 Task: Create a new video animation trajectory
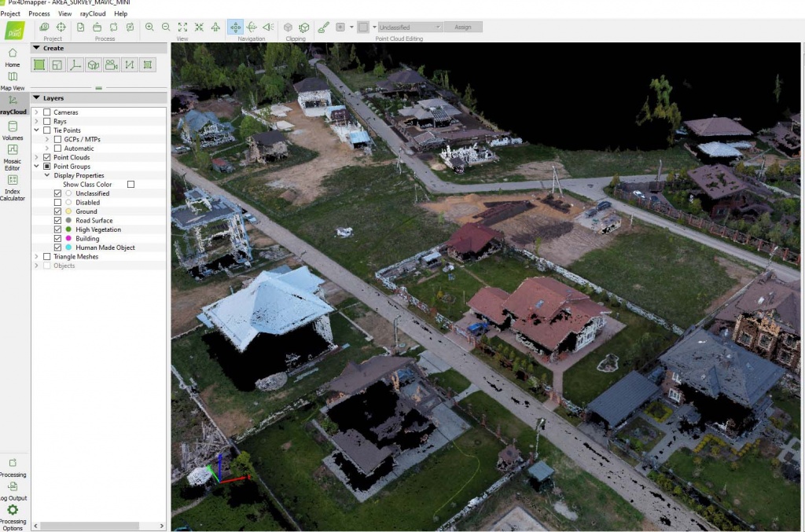(111, 64)
